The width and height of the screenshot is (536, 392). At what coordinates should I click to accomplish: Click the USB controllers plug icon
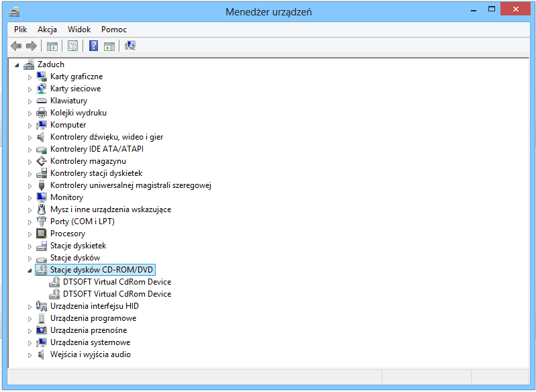[42, 185]
